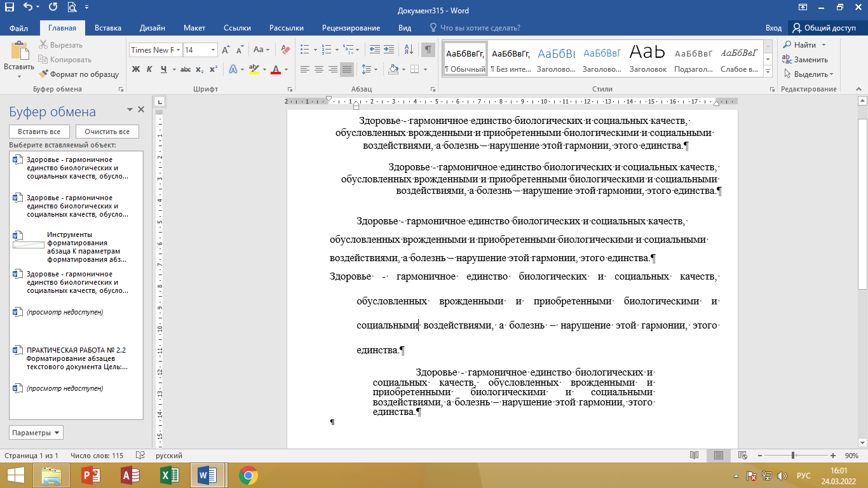
Task: Save the document with the floppy icon
Action: 10,8
